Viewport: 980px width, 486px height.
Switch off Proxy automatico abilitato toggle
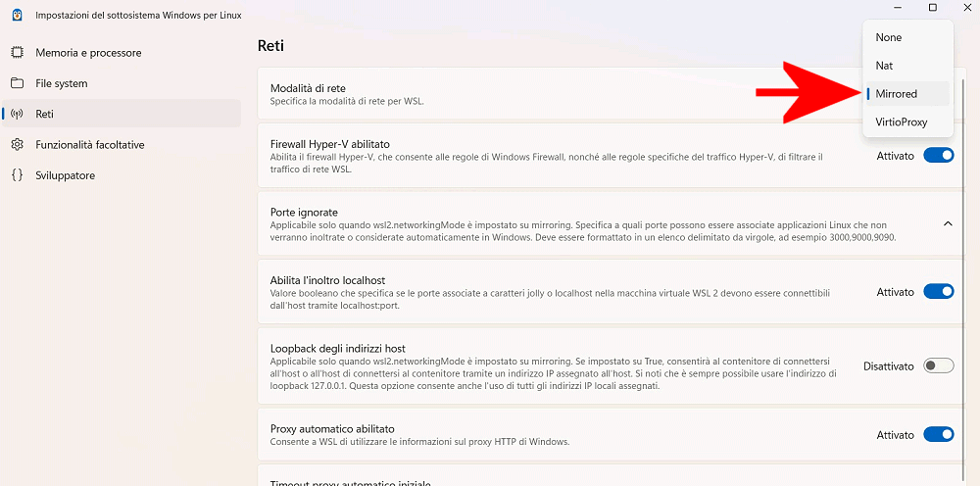pos(938,435)
